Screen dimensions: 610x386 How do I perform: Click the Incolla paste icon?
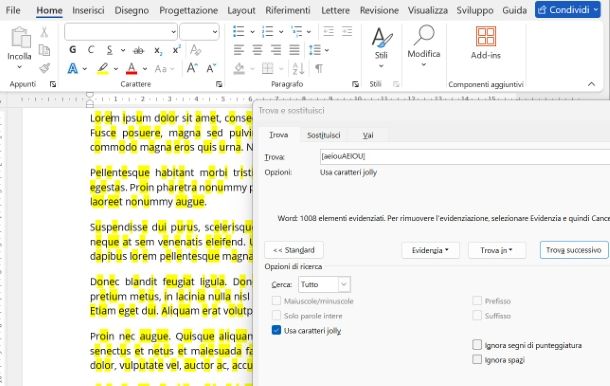20,37
